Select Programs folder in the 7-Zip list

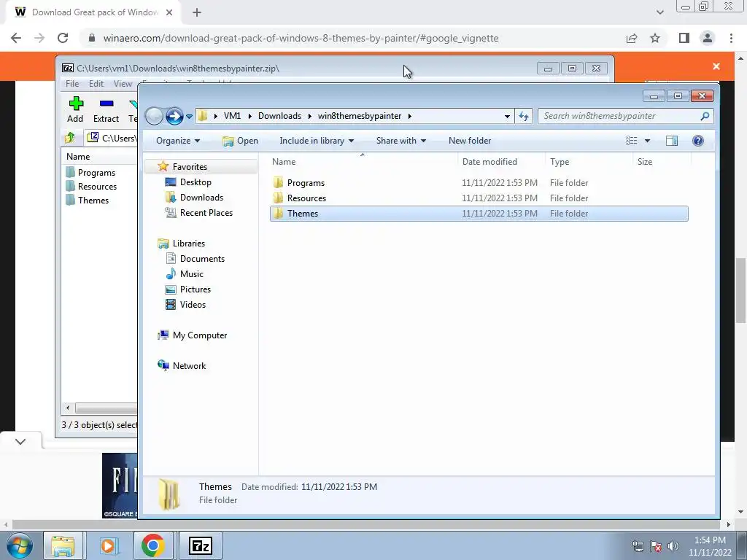tap(90, 172)
